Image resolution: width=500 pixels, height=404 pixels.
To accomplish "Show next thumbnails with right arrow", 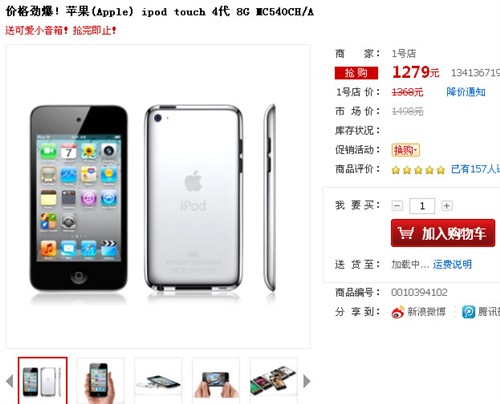I will click(307, 381).
